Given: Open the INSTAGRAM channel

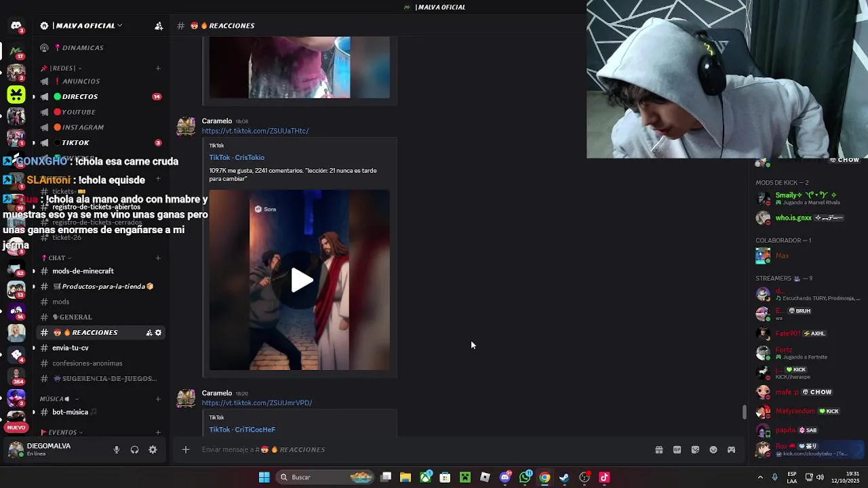Looking at the screenshot, I should tap(101, 127).
